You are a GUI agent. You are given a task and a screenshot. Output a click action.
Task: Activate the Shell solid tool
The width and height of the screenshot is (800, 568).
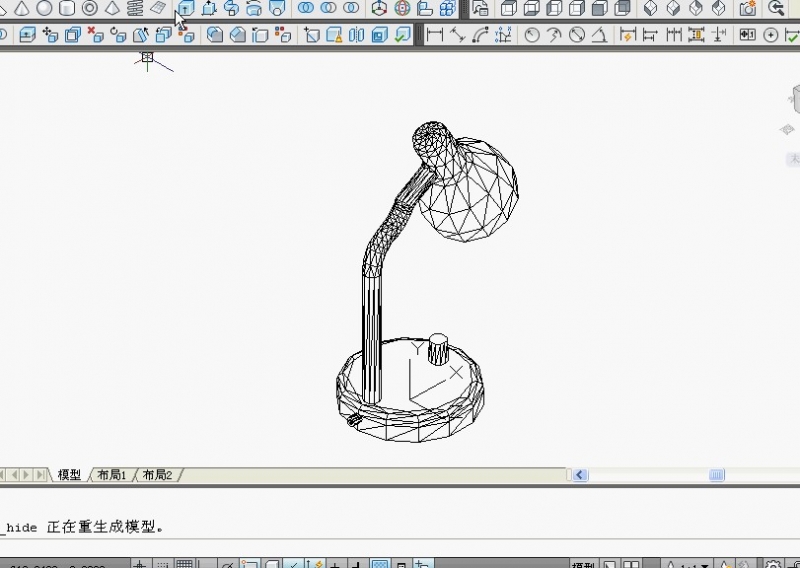(379, 35)
